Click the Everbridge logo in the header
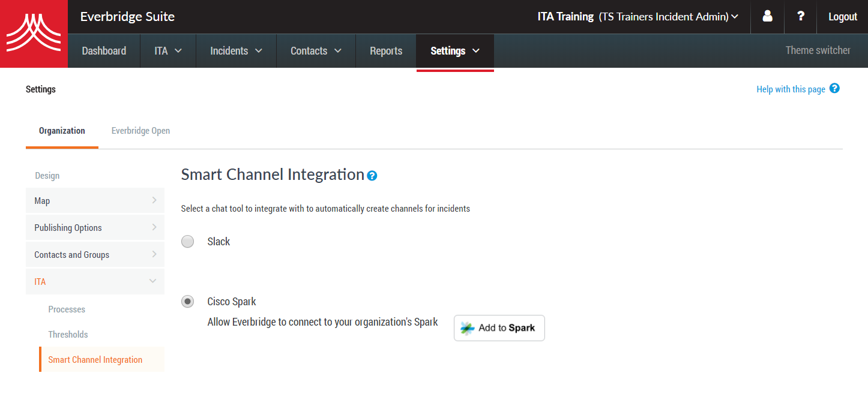The height and width of the screenshot is (397, 868). [x=34, y=34]
